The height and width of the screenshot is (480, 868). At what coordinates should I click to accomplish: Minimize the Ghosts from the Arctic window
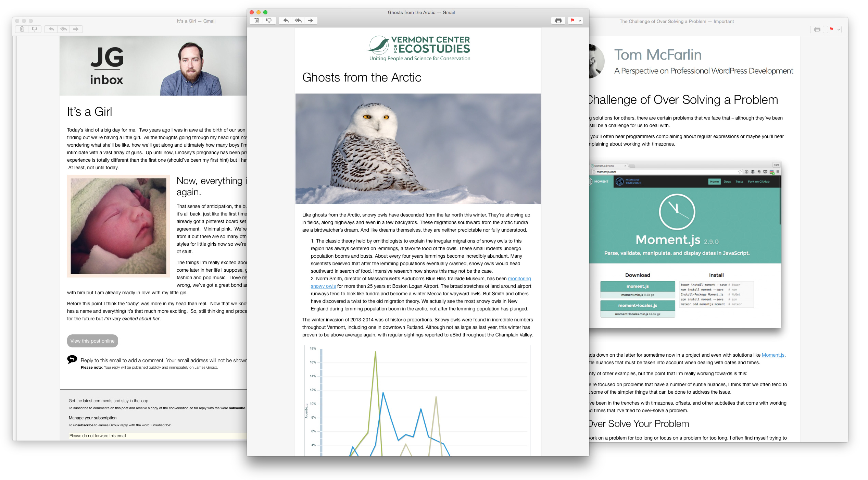(259, 12)
